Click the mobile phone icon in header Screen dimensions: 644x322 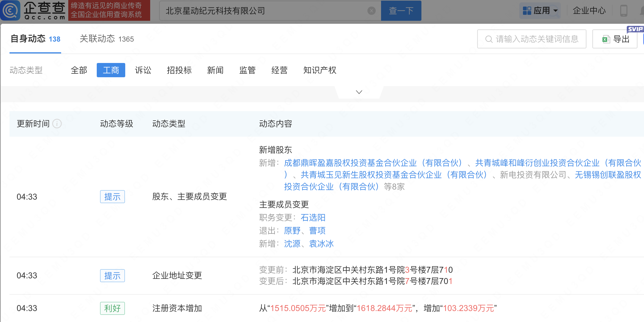point(624,11)
